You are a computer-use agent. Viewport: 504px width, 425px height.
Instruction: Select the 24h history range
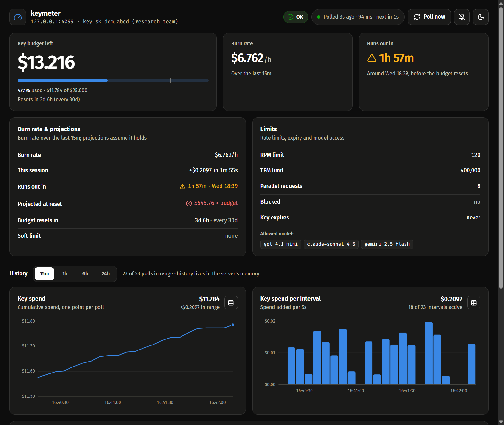(106, 274)
